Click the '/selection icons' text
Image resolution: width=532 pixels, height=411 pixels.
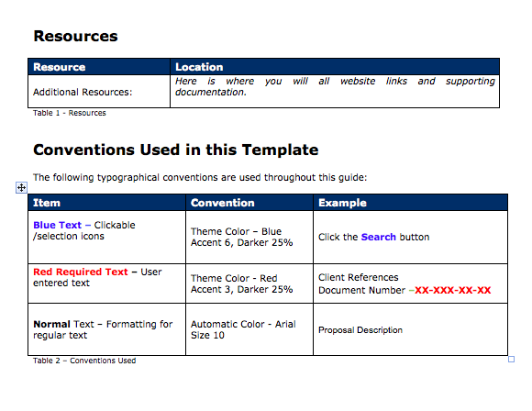click(x=69, y=236)
